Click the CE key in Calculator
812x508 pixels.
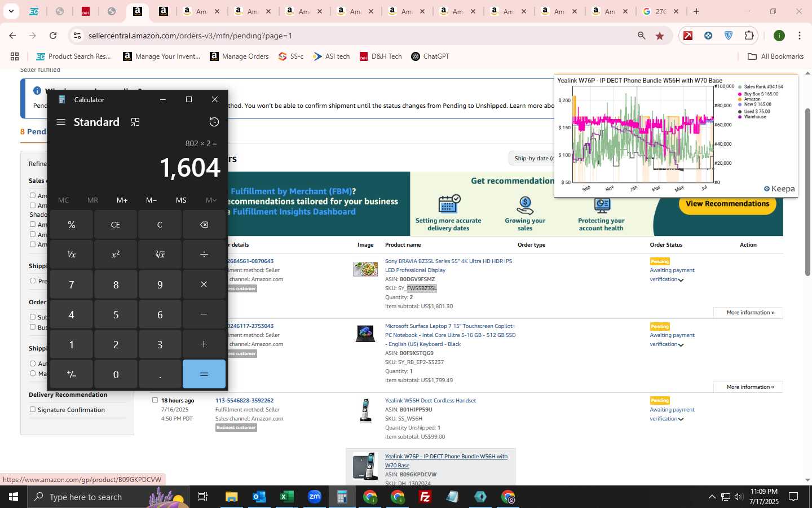[x=116, y=225]
